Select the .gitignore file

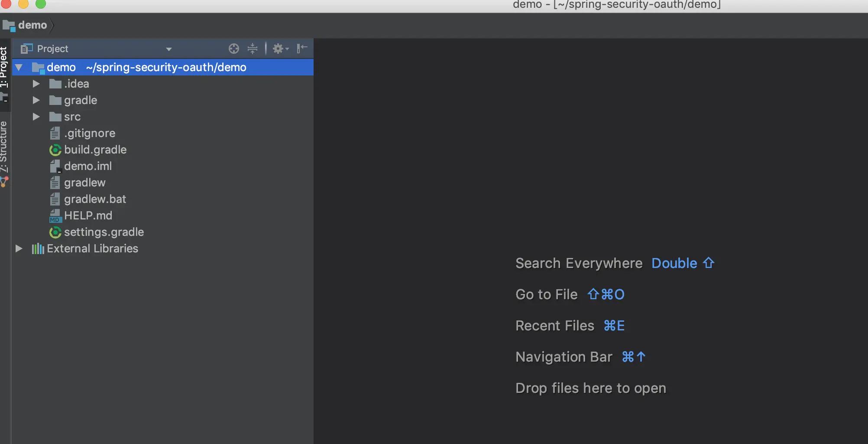click(x=90, y=133)
